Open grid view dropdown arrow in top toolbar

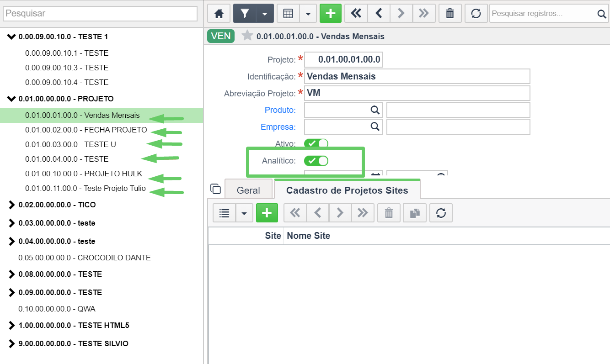coord(308,13)
